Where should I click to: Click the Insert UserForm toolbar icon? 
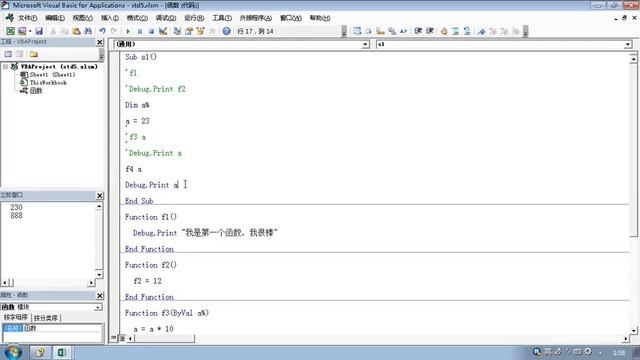tap(22, 31)
